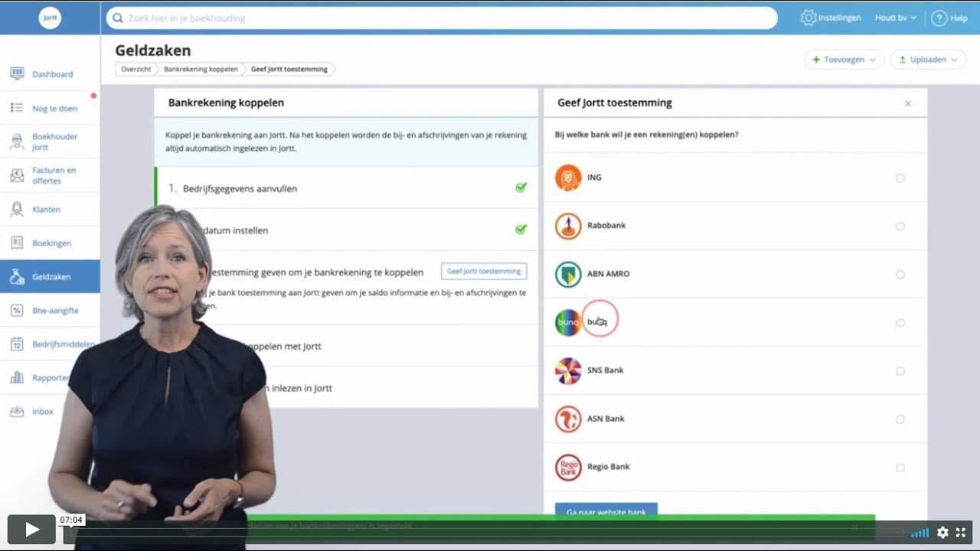Click Geef Jortt toestemming button
Image resolution: width=980 pixels, height=551 pixels.
484,271
